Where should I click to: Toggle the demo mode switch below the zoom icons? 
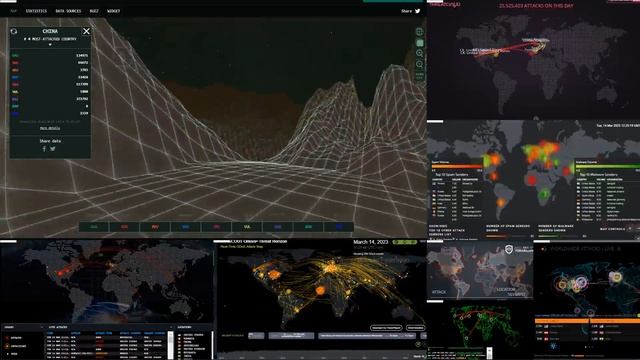pyautogui.click(x=419, y=76)
